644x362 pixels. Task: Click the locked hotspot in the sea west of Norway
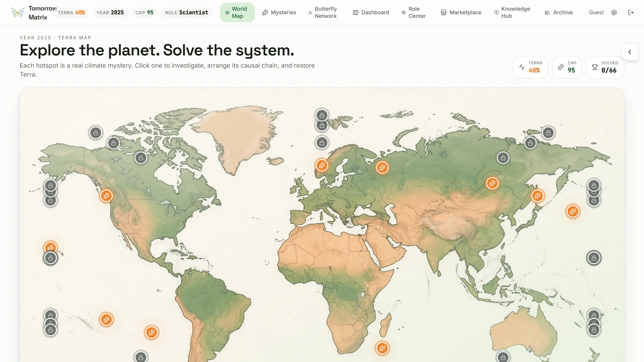pyautogui.click(x=322, y=143)
